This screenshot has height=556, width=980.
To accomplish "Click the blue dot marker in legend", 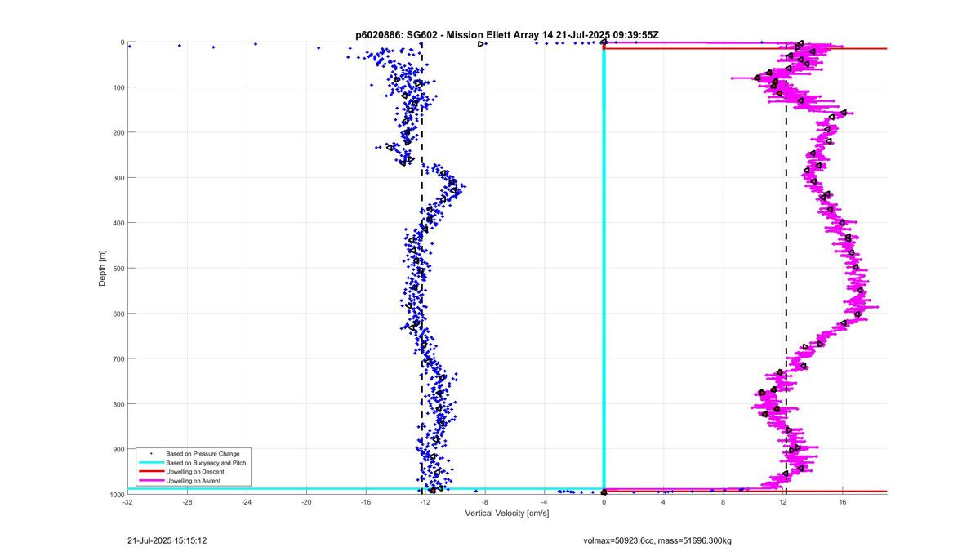I will coord(151,453).
